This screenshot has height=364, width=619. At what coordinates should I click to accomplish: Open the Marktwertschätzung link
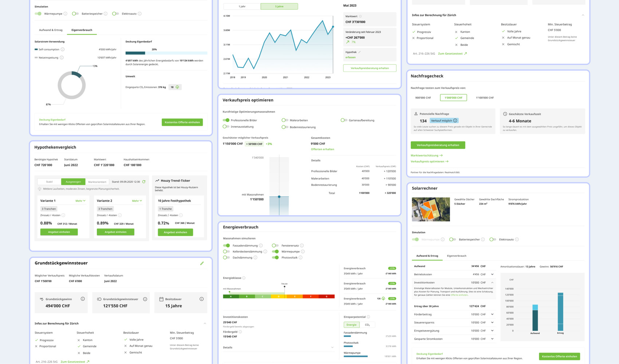pyautogui.click(x=427, y=155)
